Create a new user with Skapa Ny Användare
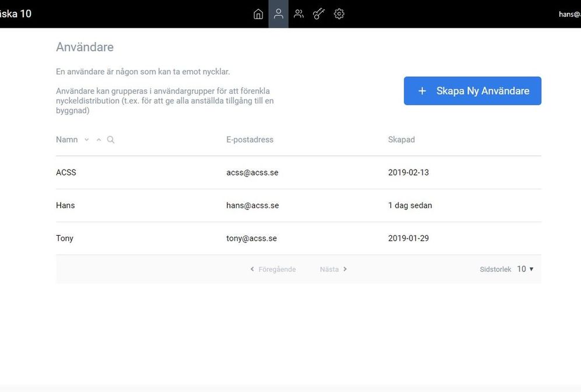 coord(473,91)
